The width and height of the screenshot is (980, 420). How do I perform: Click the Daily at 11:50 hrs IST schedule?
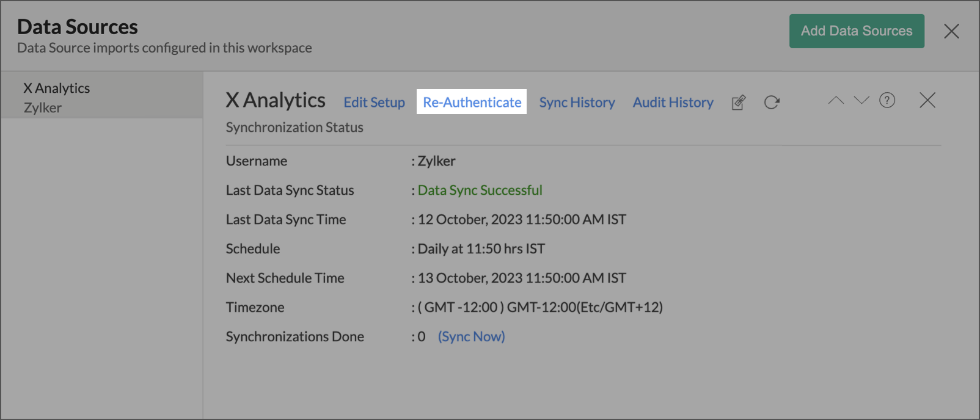coord(481,249)
